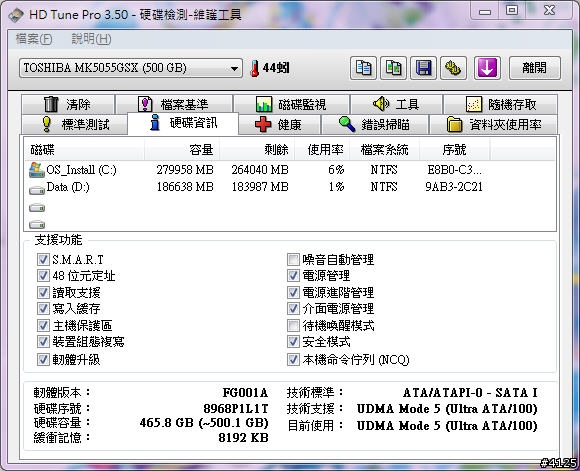Viewport: 580px width, 471px height.
Task: Select the 183987 MB free space cell
Action: pos(260,187)
